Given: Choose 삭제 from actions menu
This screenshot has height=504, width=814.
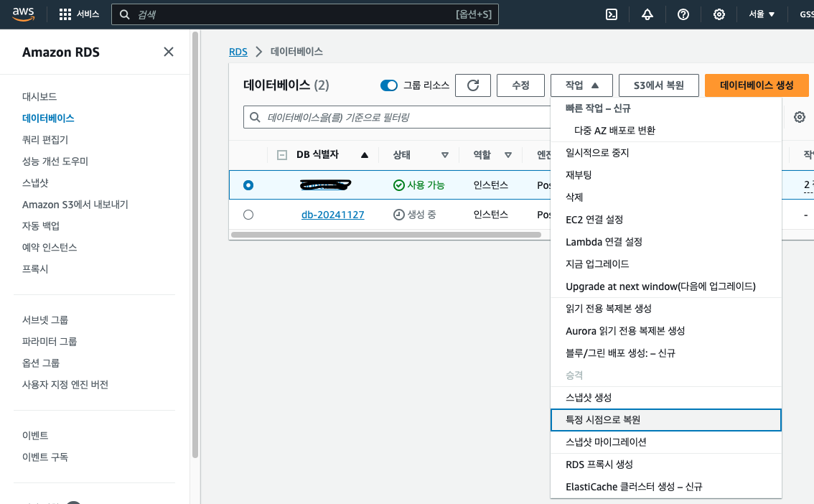Looking at the screenshot, I should (666, 197).
